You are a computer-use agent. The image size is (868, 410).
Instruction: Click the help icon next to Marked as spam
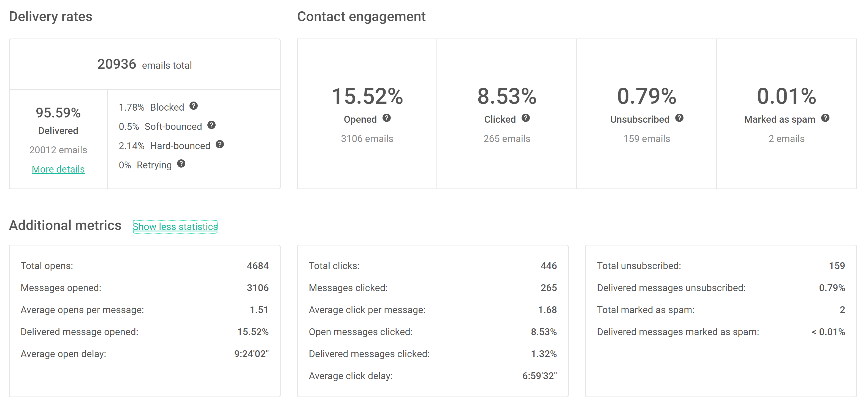click(x=825, y=118)
